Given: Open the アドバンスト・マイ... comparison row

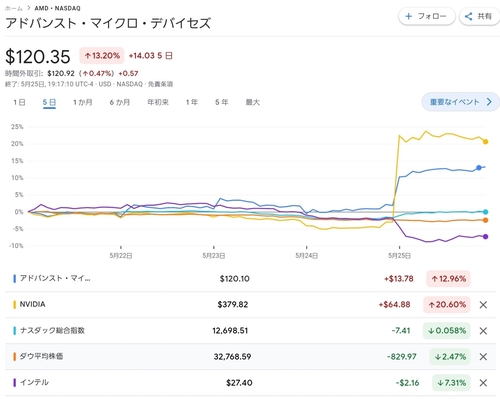Looking at the screenshot, I should pos(250,279).
